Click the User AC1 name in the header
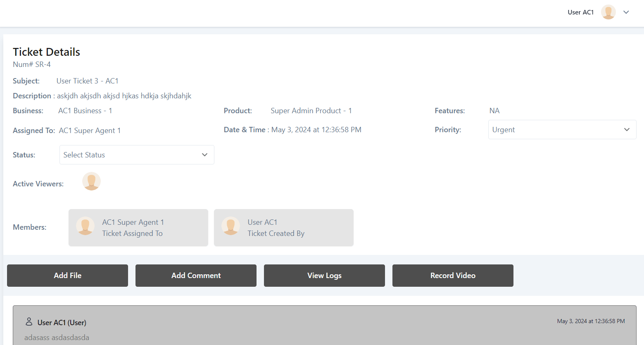 pyautogui.click(x=580, y=12)
